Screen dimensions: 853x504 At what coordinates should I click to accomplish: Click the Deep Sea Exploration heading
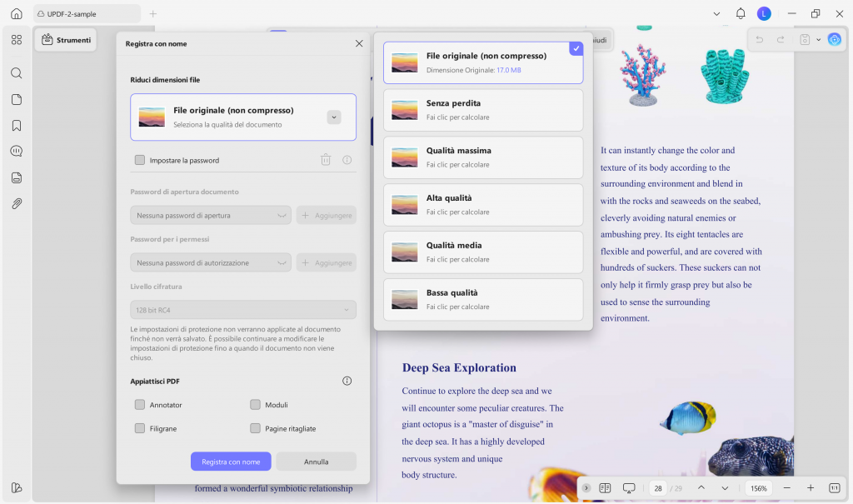click(459, 368)
